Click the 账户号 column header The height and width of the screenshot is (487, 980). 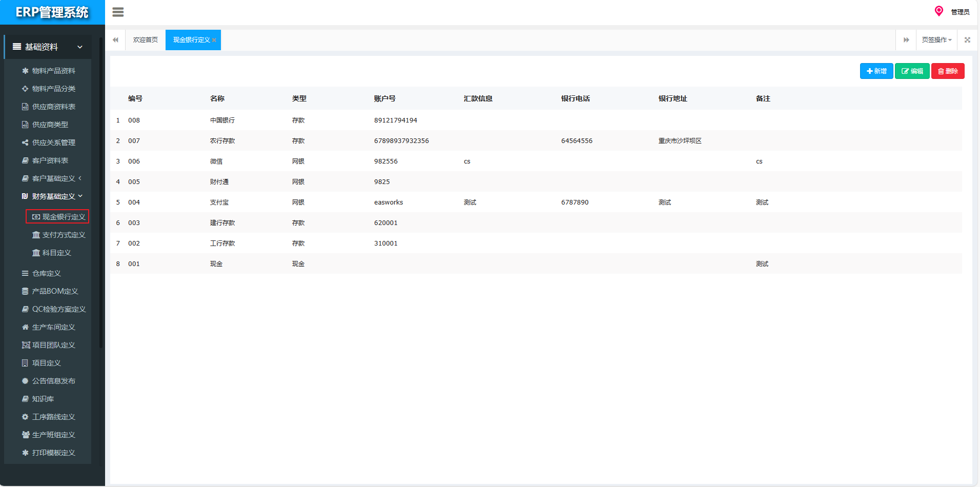coord(384,98)
